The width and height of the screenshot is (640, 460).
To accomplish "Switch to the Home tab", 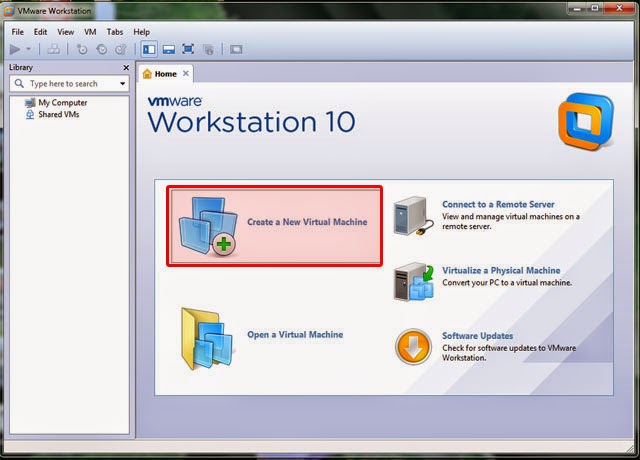I will 165,74.
